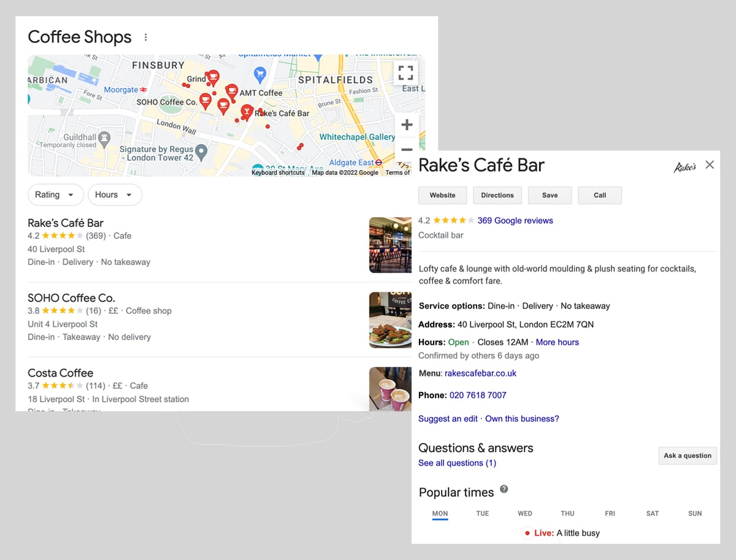Select the WED popular times tab
This screenshot has height=560, width=736.
(525, 513)
